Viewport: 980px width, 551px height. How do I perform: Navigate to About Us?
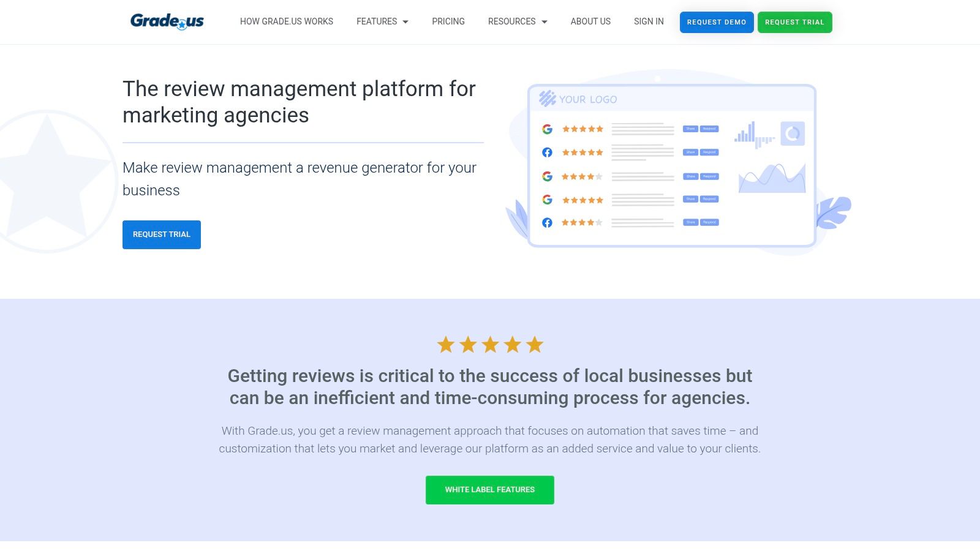click(590, 21)
